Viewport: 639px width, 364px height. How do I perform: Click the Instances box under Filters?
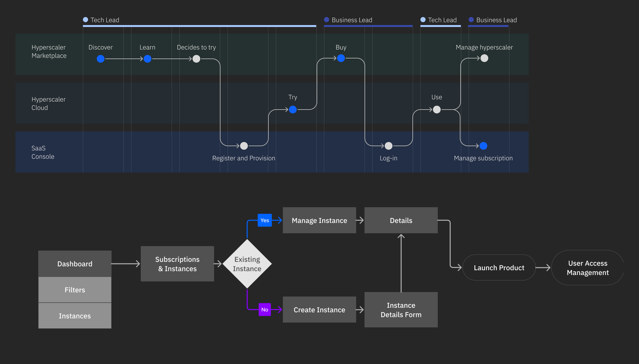[75, 316]
